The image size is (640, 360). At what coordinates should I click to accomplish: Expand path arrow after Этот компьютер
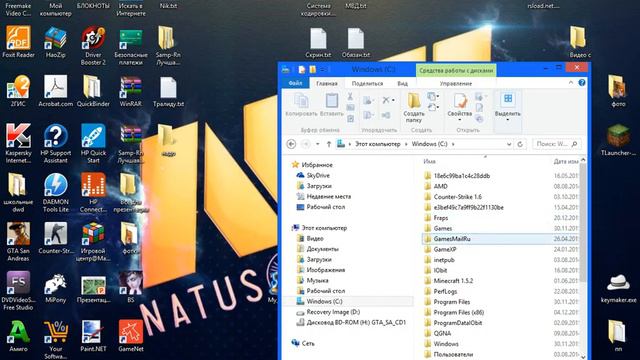point(406,144)
